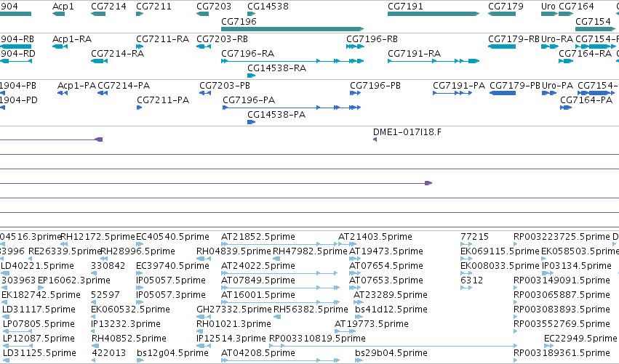Select transcript CG7211-RA
The width and height of the screenshot is (619, 364).
pyautogui.click(x=162, y=39)
